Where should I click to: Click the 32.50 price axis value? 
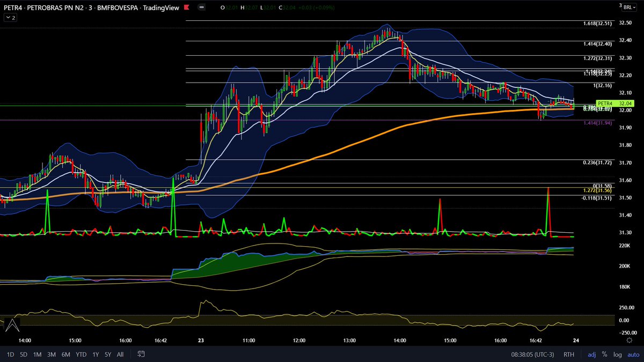[625, 23]
